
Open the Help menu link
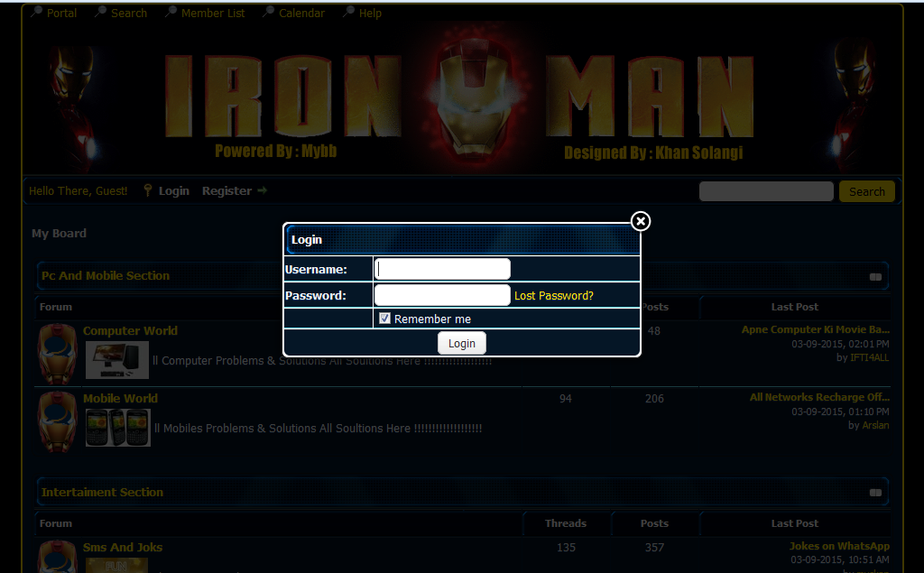click(x=370, y=13)
